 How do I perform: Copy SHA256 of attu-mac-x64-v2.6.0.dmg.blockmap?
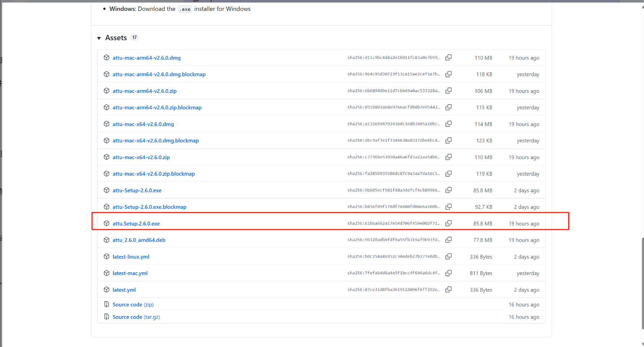[448, 141]
